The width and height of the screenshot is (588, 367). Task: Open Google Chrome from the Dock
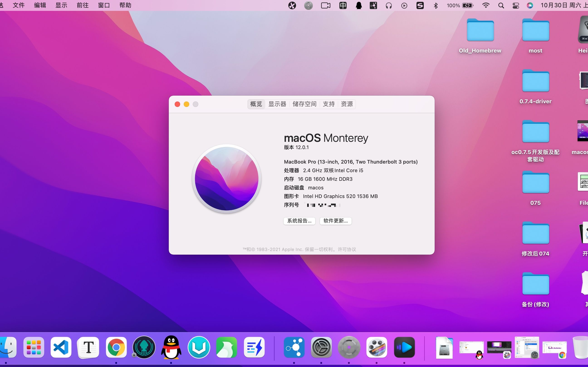pos(116,347)
